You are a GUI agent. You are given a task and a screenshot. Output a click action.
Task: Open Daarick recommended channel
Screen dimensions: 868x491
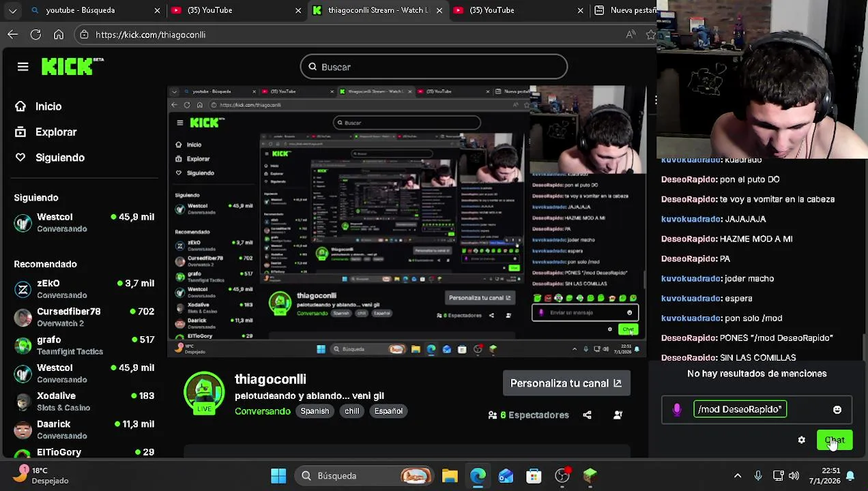point(85,430)
